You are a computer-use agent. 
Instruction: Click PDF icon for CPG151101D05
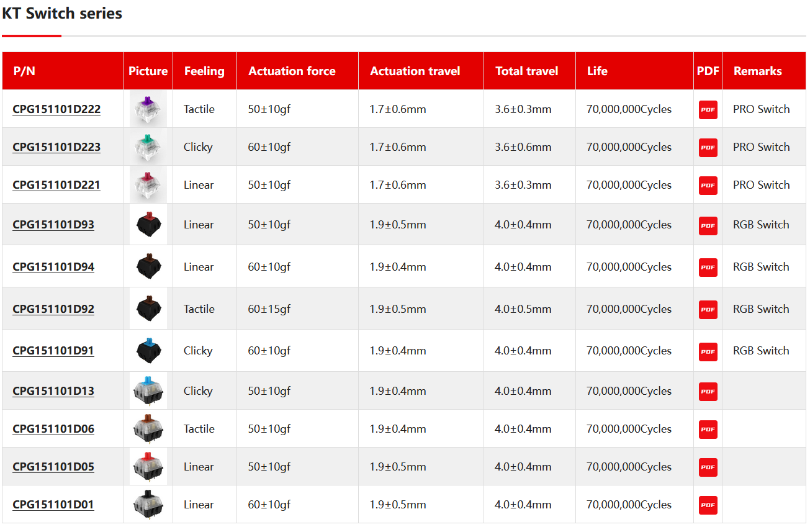pyautogui.click(x=708, y=467)
